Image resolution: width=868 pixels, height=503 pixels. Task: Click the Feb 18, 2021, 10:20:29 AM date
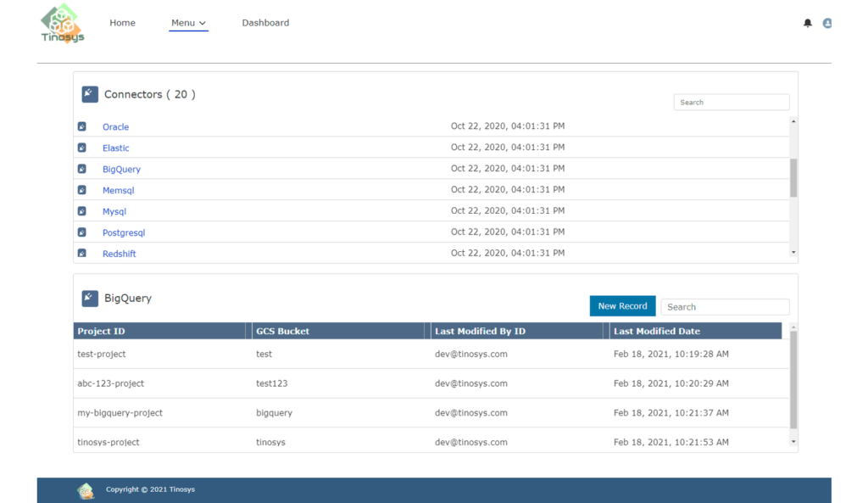[x=671, y=383]
